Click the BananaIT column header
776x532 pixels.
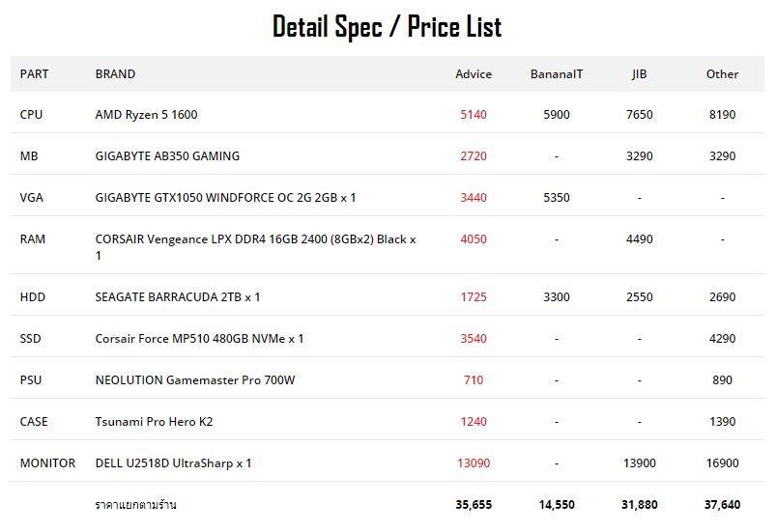tap(557, 74)
